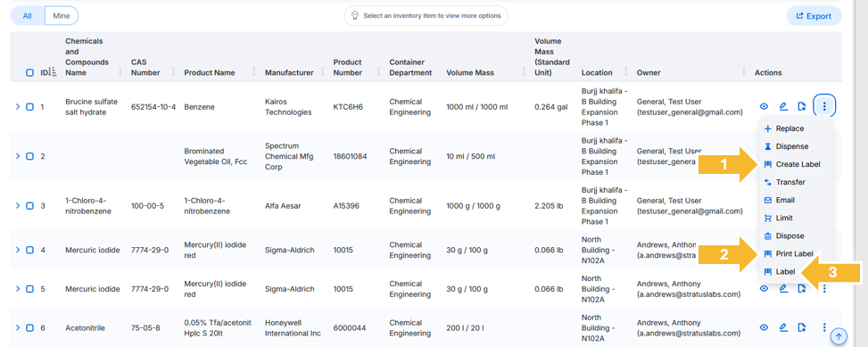Select the checkbox for row ID 1

pyautogui.click(x=30, y=106)
